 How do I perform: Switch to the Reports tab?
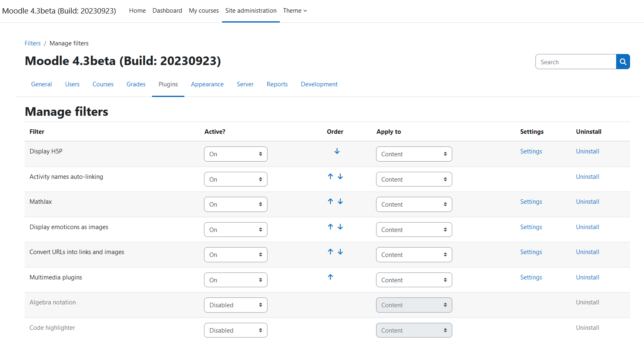[x=277, y=84]
